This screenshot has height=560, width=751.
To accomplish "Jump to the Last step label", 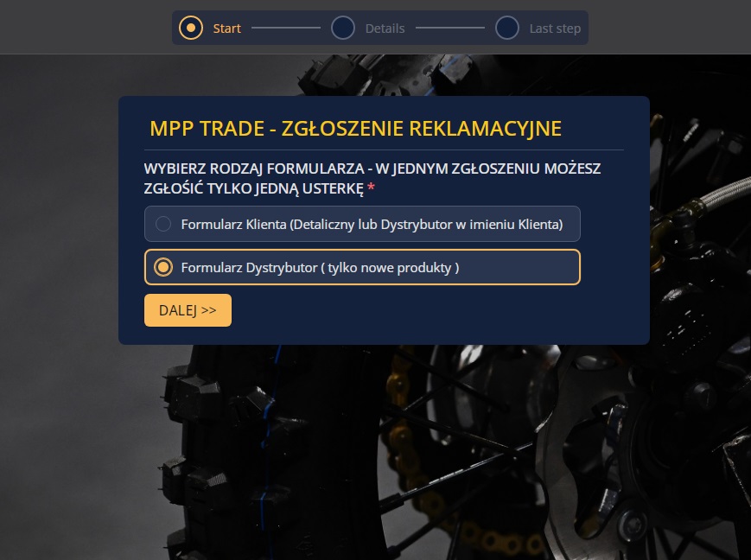I will click(555, 29).
